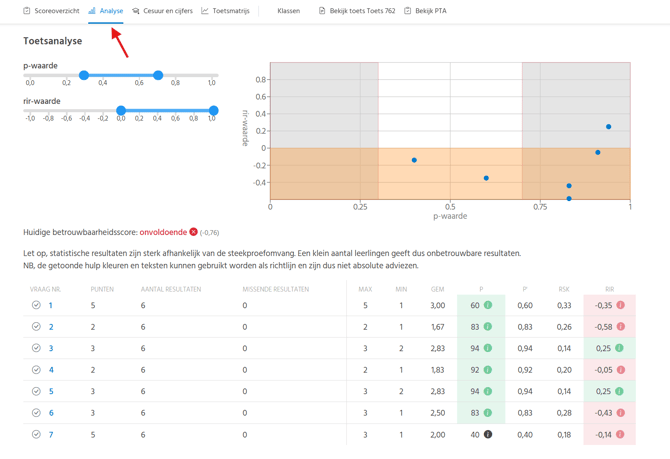Switch to the Cesuur en cijfers tab

tap(162, 11)
